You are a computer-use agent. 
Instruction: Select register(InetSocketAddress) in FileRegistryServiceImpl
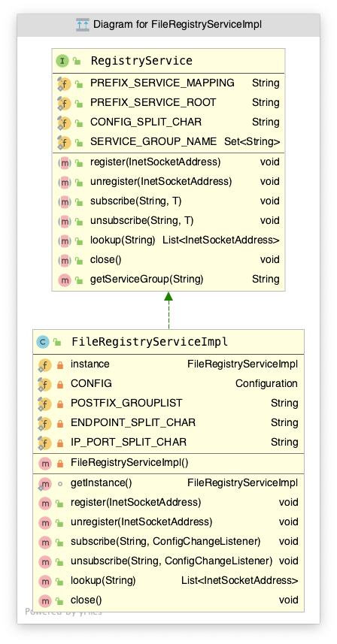click(x=135, y=502)
